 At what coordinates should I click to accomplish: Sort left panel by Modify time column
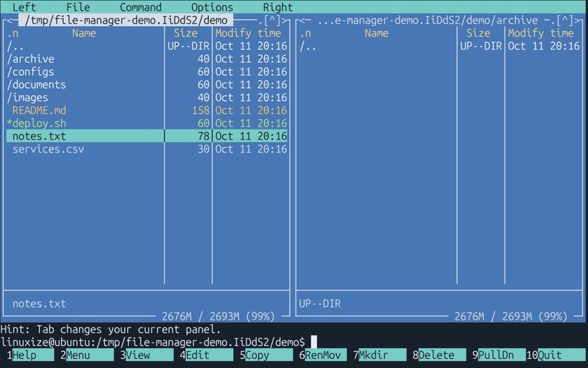(x=248, y=33)
